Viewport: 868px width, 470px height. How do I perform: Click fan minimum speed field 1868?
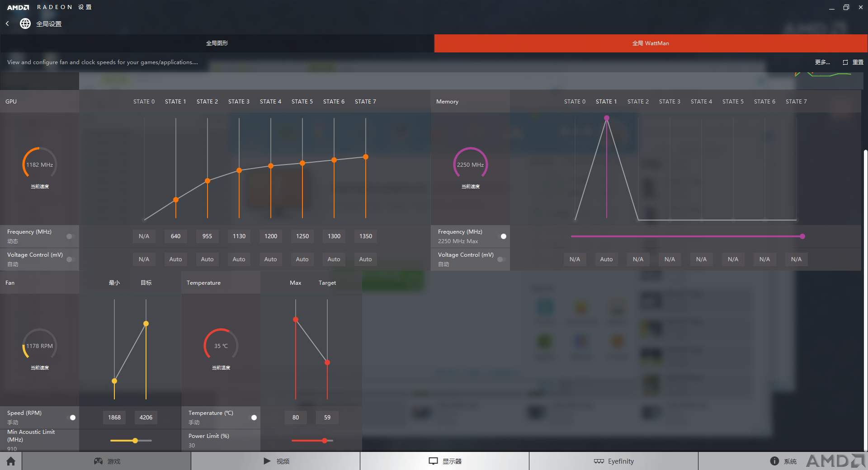tap(114, 418)
